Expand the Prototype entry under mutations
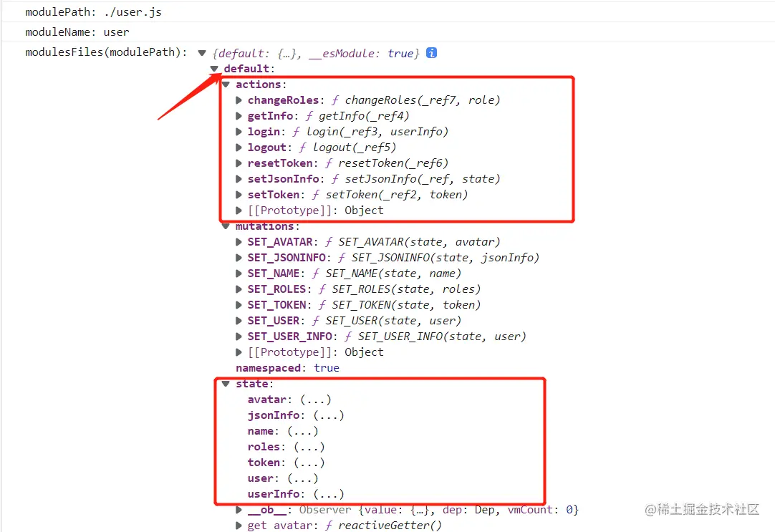775x532 pixels. [239, 352]
